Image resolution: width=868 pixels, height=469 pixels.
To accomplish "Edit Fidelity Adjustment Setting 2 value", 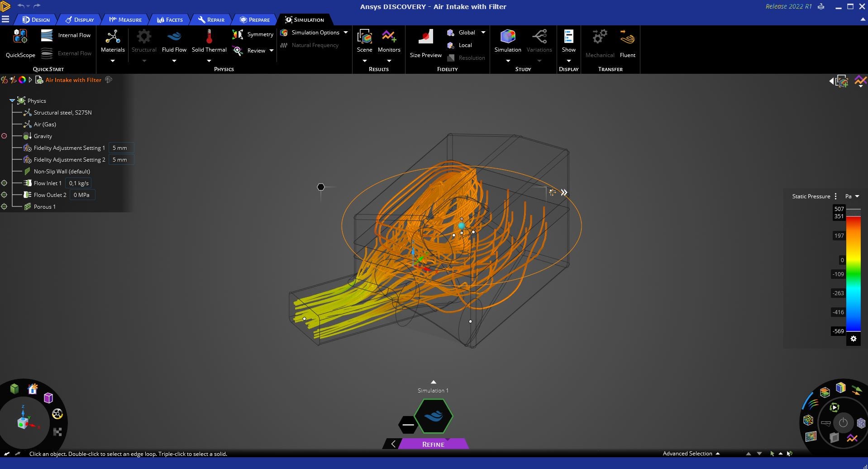I will (121, 160).
